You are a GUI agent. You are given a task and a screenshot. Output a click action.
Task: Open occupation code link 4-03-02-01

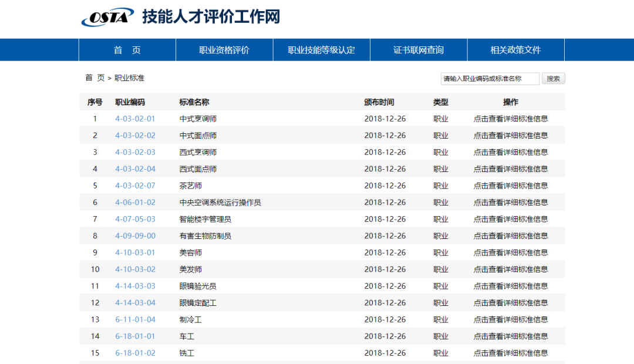point(136,118)
